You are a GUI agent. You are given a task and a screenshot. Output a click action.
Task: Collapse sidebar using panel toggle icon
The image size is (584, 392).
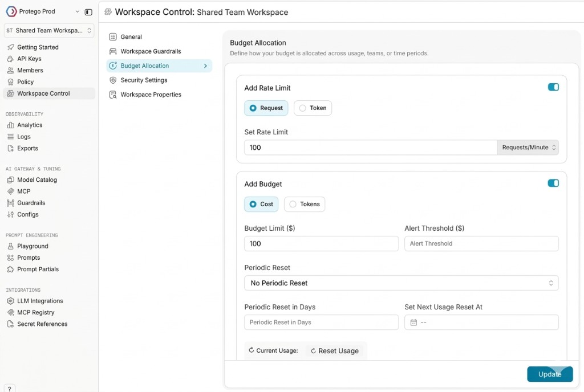pyautogui.click(x=88, y=12)
